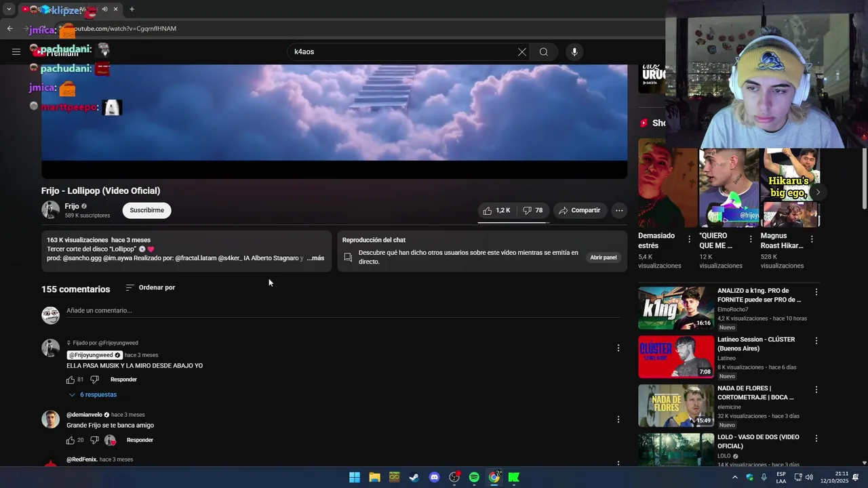Open the LOLO - VASO DE DOS title
Screen dimensions: 868x488
758,441
